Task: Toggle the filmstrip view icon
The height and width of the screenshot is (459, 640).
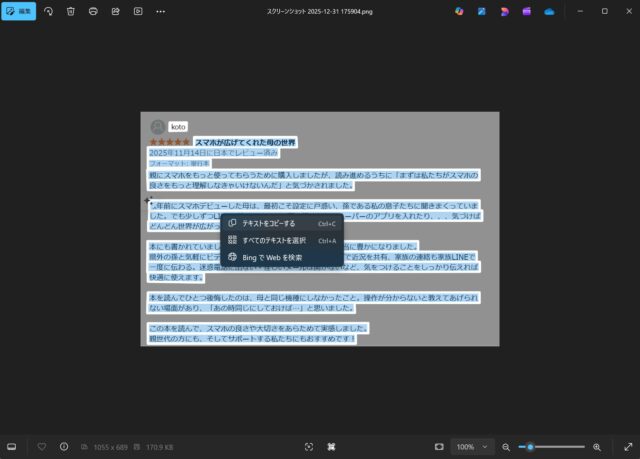Action: click(x=12, y=446)
